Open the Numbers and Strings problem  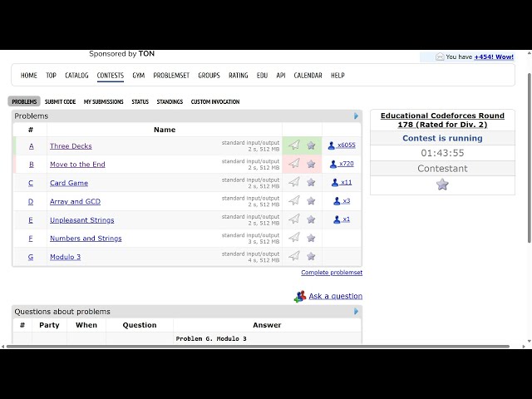pyautogui.click(x=86, y=239)
